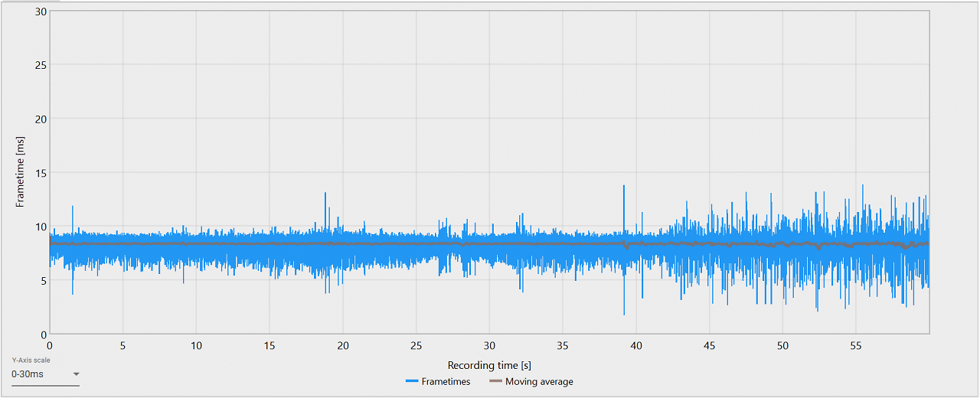The image size is (980, 398).
Task: Click the Y-Axis scale dropdown arrow
Action: (76, 374)
